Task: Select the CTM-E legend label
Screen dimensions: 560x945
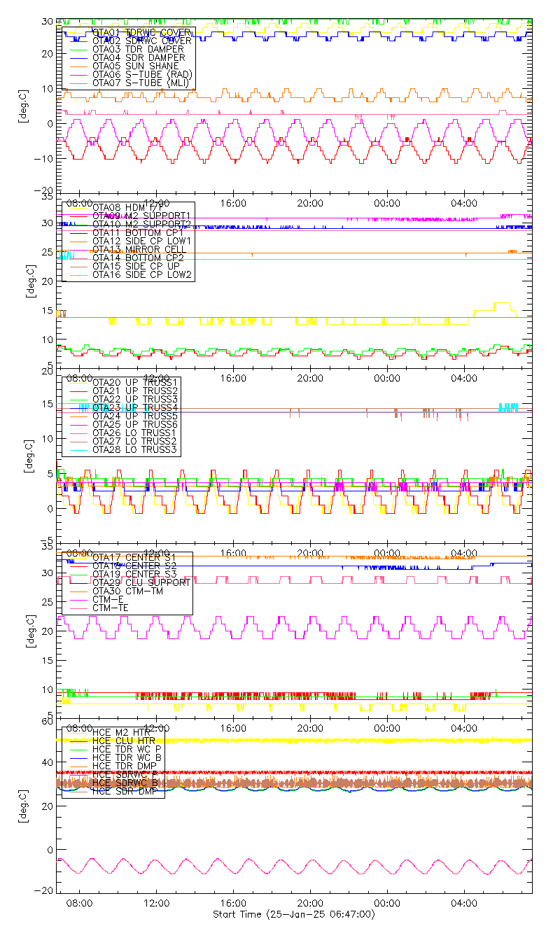Action: click(108, 599)
